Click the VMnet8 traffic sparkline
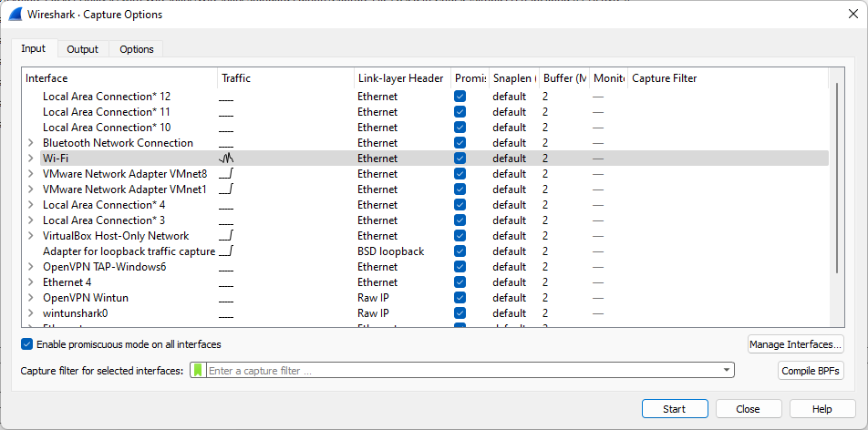The image size is (868, 430). pyautogui.click(x=227, y=174)
